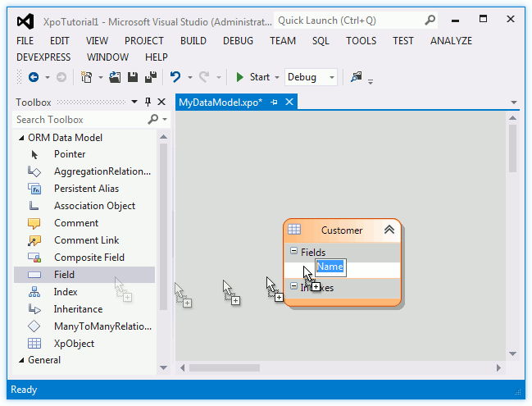The height and width of the screenshot is (406, 532).
Task: Open the document tabs list dropdown
Action: [x=514, y=103]
